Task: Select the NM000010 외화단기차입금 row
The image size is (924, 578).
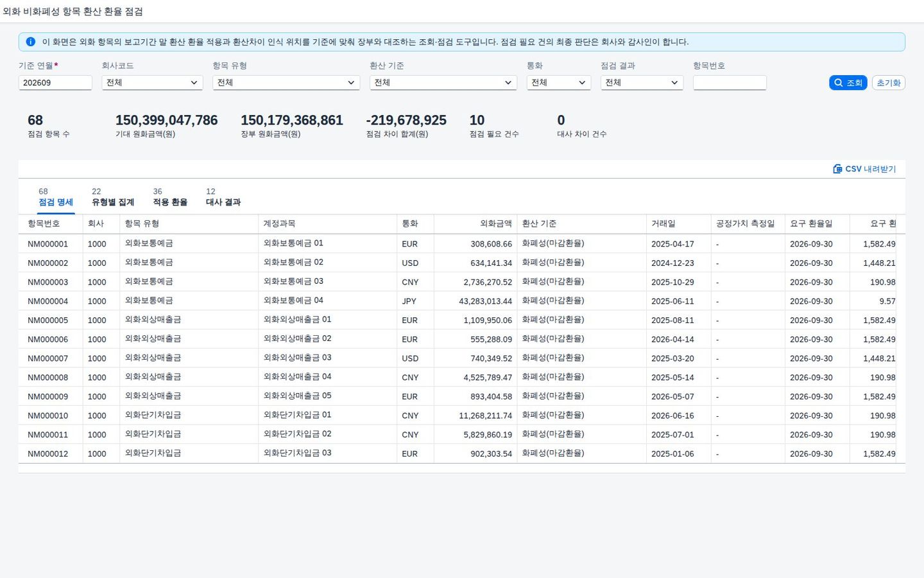Action: [x=457, y=416]
